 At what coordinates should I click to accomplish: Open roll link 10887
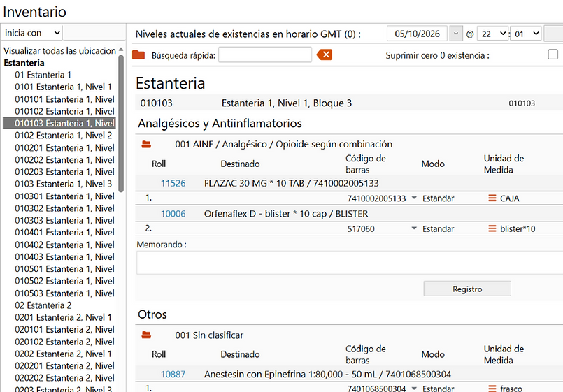[x=173, y=375]
